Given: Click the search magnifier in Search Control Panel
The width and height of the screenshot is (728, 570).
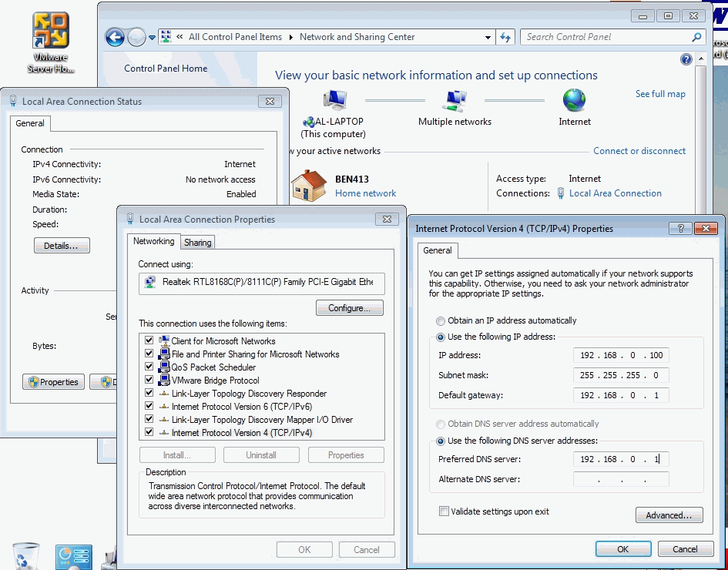Looking at the screenshot, I should pos(696,36).
